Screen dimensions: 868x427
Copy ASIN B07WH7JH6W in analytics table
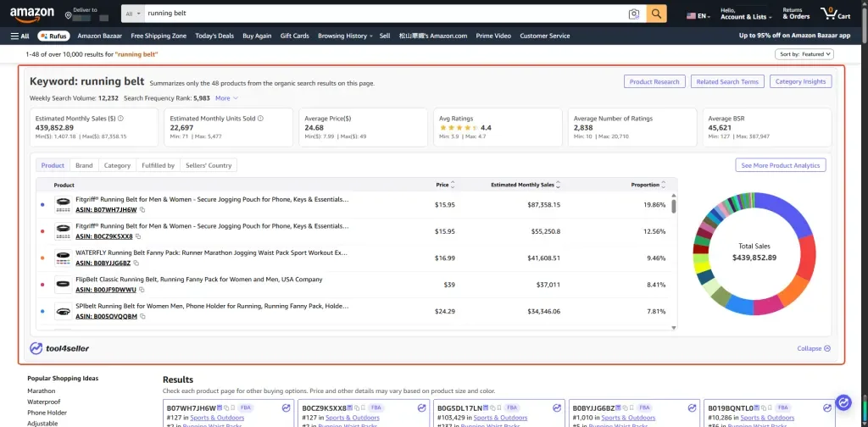[x=142, y=210]
